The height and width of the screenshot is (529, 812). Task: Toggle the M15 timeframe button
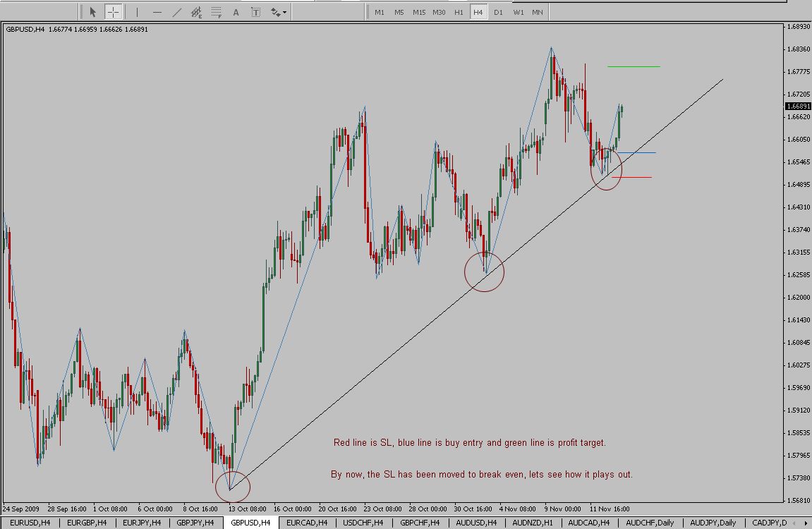tap(419, 12)
